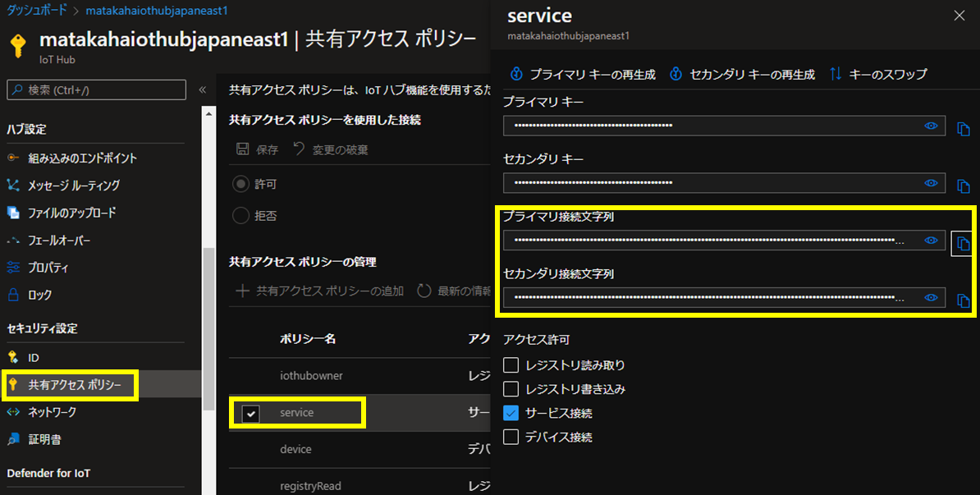Regenerate the secondary key (セカンダリ キーの再生成)
The height and width of the screenshot is (495, 980).
click(x=743, y=75)
